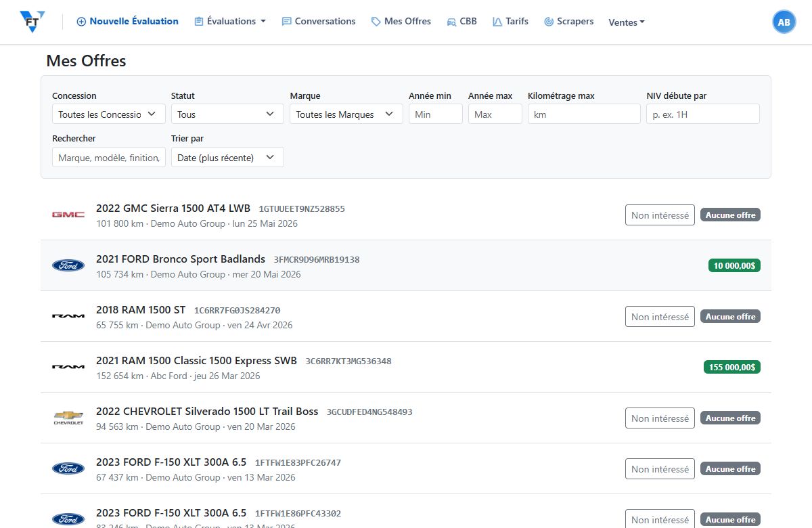The height and width of the screenshot is (528, 812).
Task: Open the Trier par sort dropdown
Action: pos(227,157)
